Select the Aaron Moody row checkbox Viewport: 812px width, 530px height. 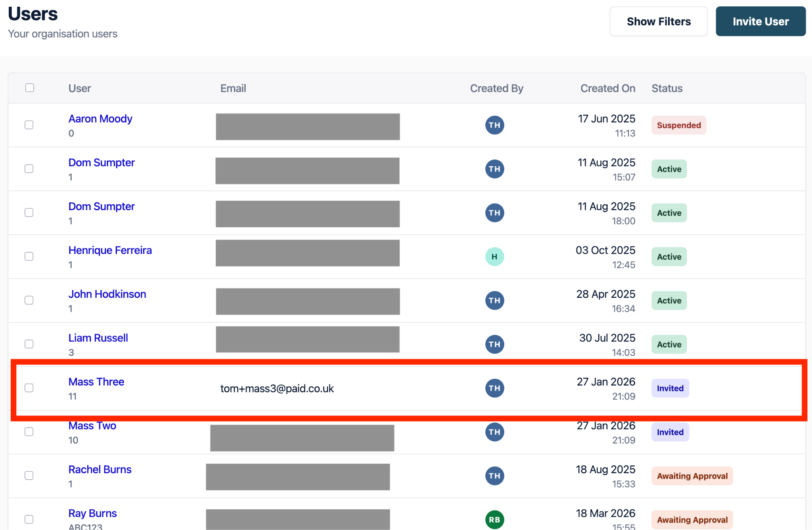(29, 125)
